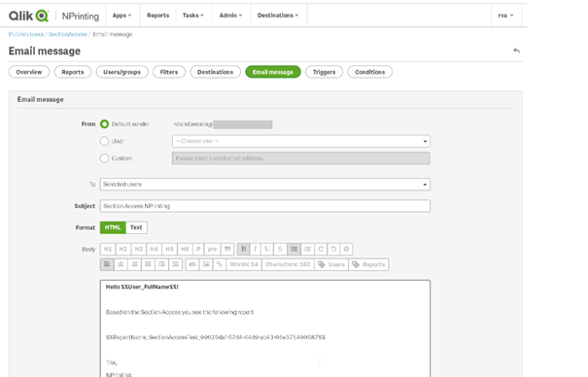Switch editor to HTML code view
The height and width of the screenshot is (377, 588).
click(192, 264)
